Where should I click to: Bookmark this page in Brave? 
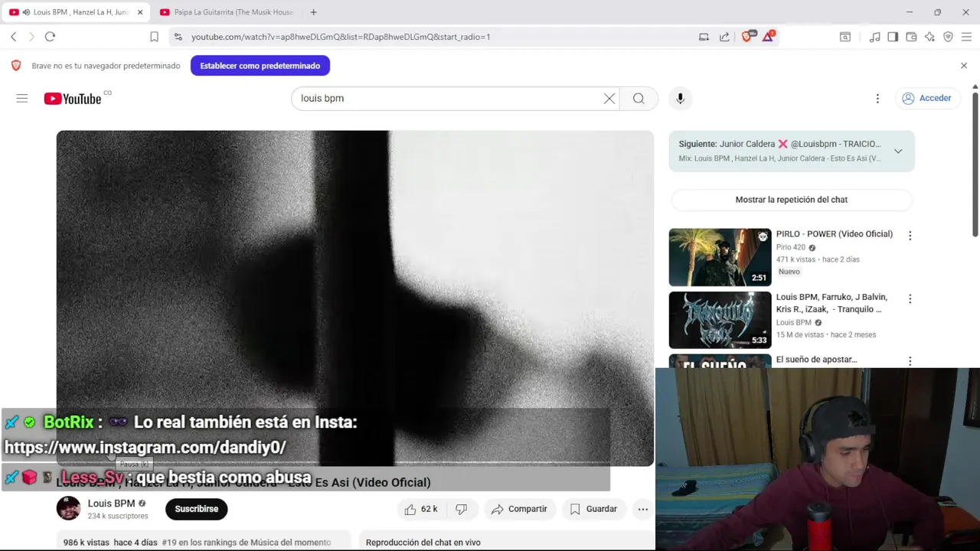154,37
